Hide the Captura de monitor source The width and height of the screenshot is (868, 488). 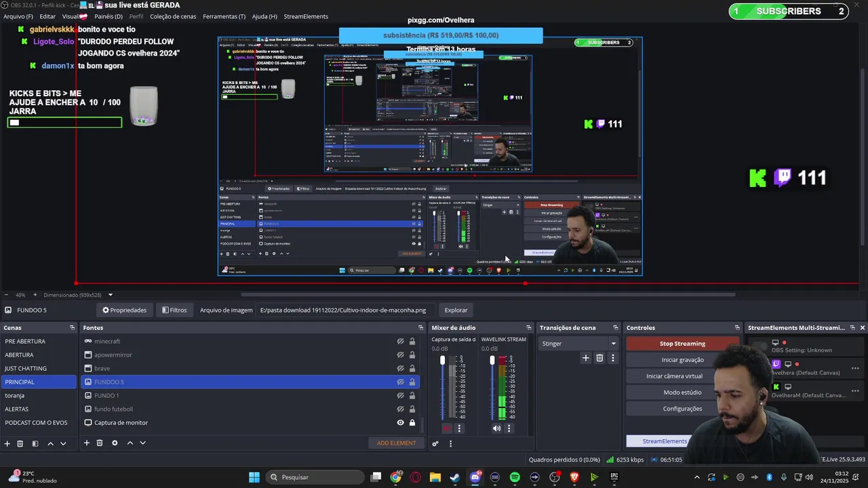tap(400, 423)
